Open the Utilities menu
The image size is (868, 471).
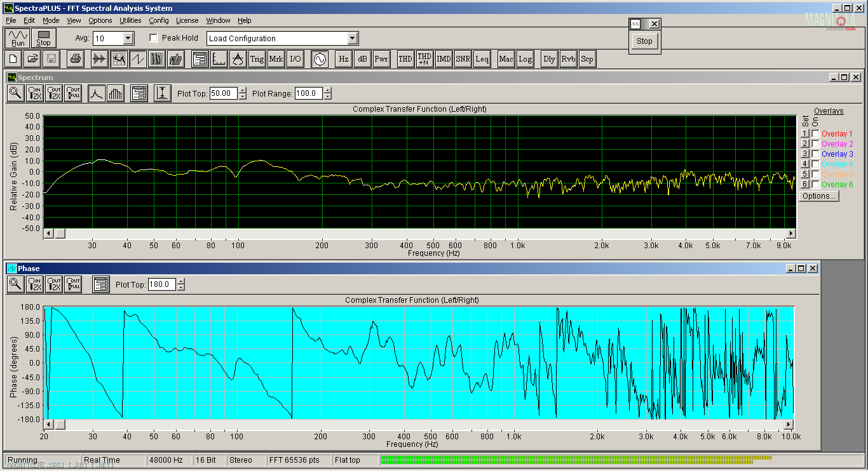pos(130,20)
